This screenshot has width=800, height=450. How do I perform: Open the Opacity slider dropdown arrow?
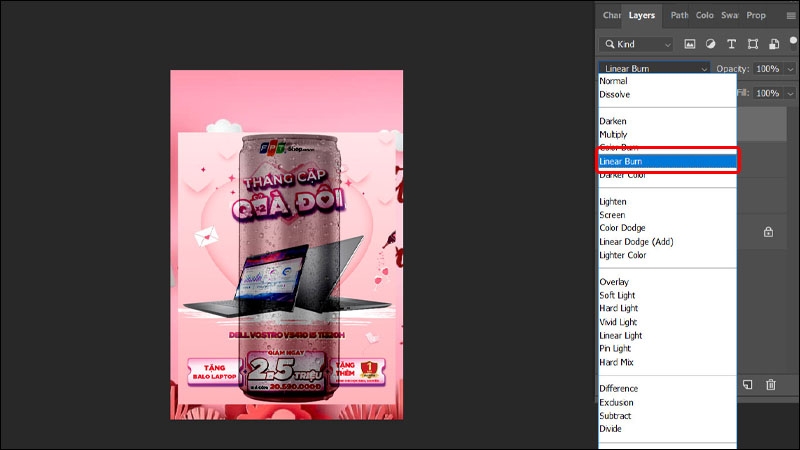[790, 68]
